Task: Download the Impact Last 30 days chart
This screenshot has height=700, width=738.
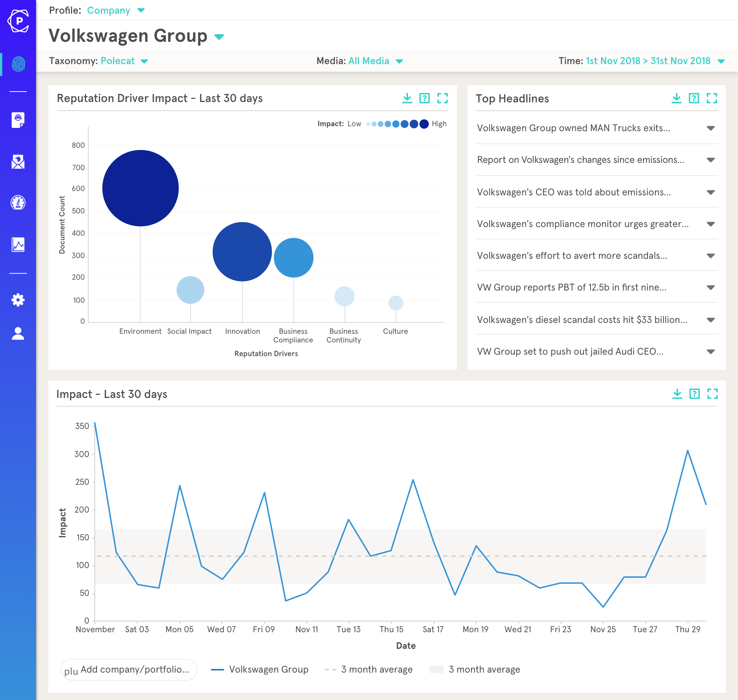Action: point(677,394)
